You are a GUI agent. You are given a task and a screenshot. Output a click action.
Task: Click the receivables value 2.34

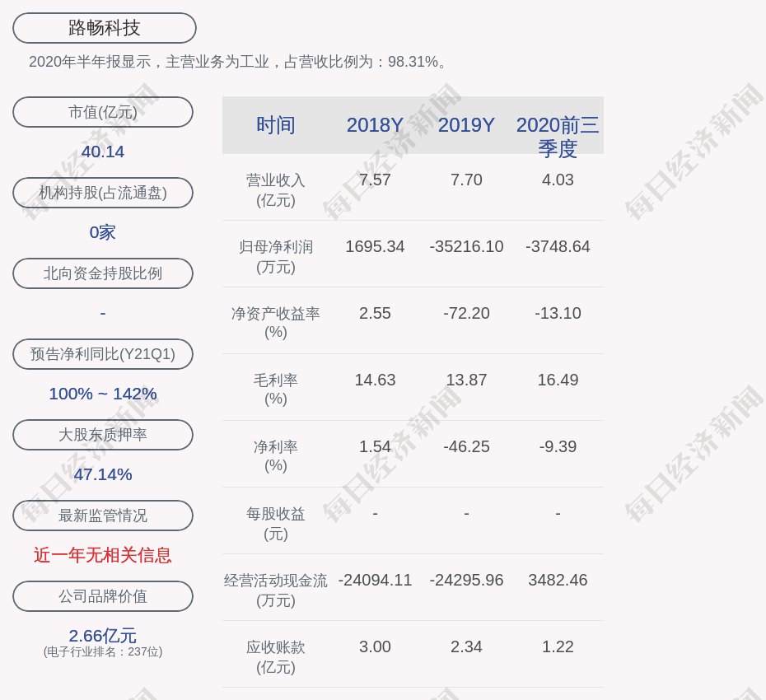[x=466, y=646]
